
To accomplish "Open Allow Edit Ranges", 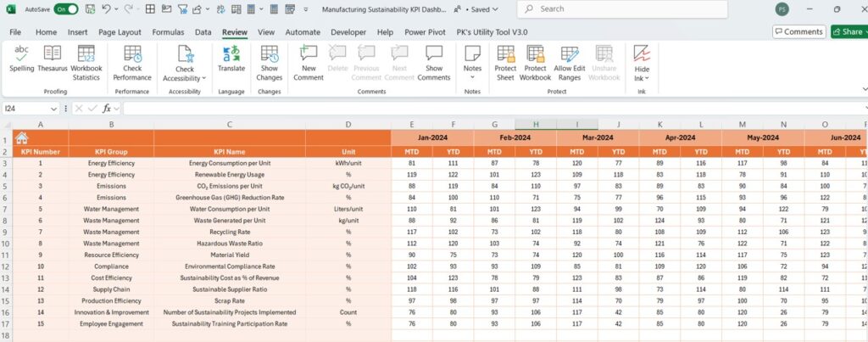I will point(570,63).
